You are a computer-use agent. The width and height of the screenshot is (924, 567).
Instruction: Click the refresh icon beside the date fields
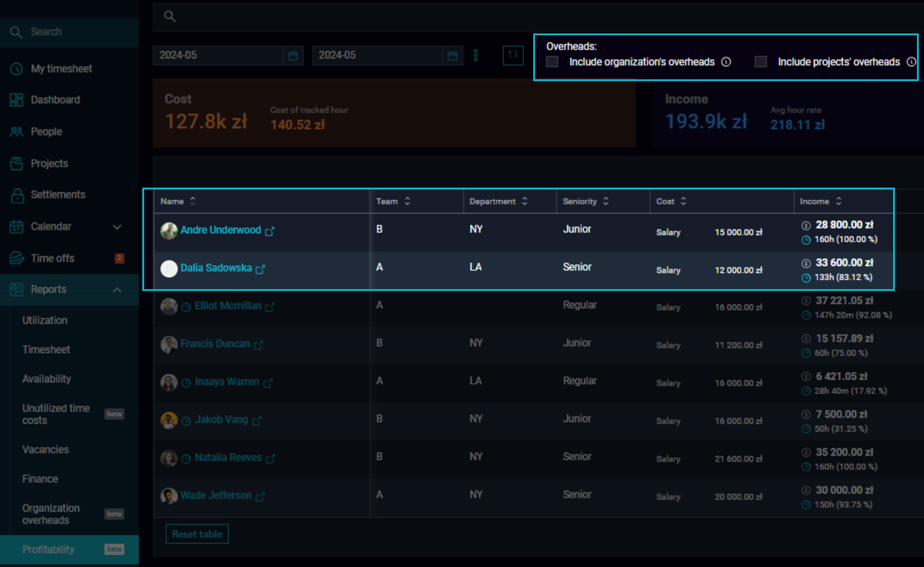[513, 55]
